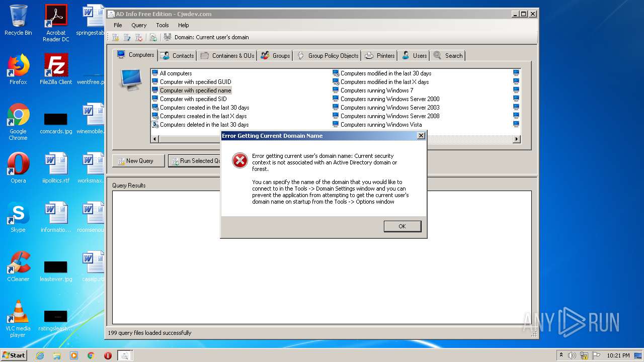The image size is (644, 362).
Task: Select Computer with specified SID query
Action: [x=189, y=99]
